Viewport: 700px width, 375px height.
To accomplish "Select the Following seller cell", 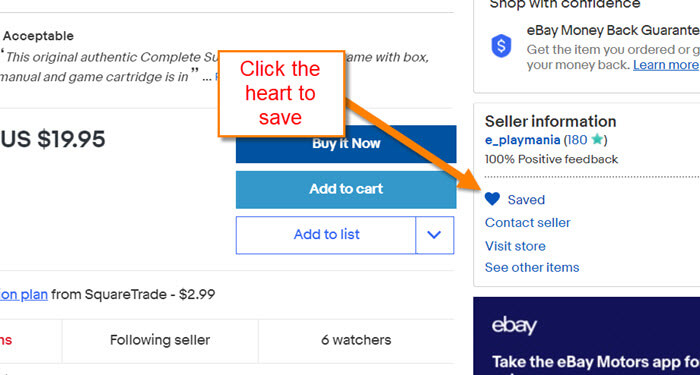I will click(x=160, y=340).
